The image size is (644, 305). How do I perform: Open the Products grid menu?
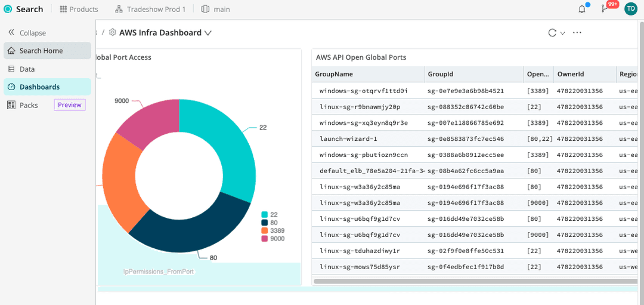click(79, 9)
